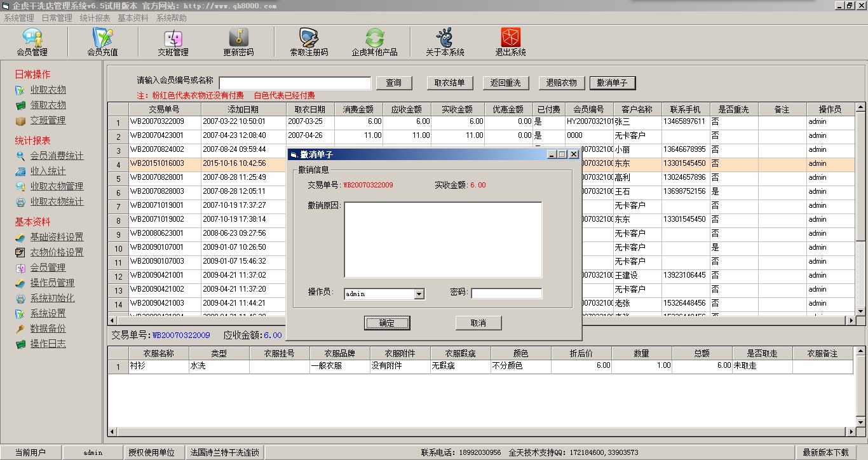Open the 日常管理 menu
This screenshot has height=460, width=868.
[57, 18]
